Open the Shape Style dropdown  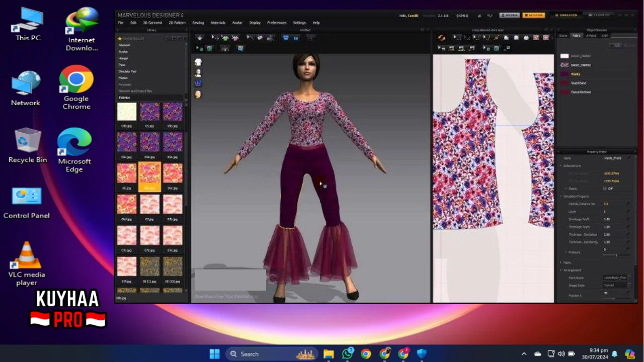click(617, 285)
